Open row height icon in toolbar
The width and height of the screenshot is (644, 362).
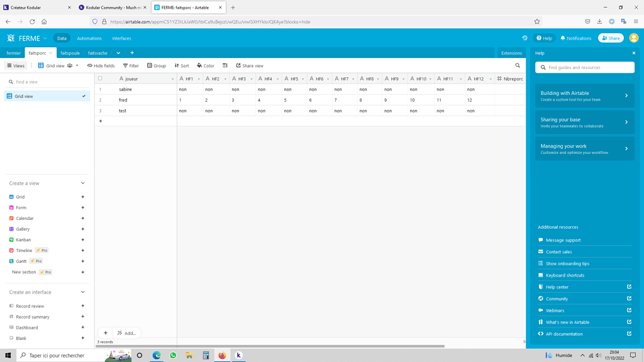point(225,65)
